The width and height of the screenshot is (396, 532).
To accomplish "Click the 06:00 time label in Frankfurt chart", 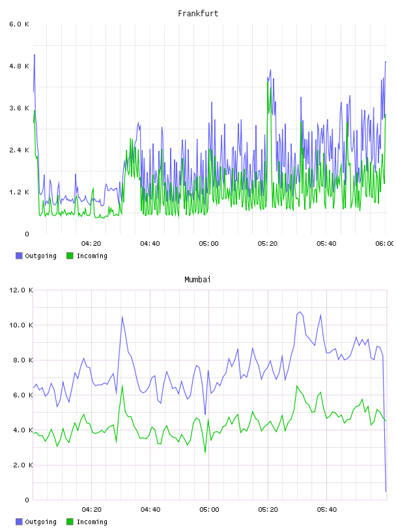I will 384,244.
